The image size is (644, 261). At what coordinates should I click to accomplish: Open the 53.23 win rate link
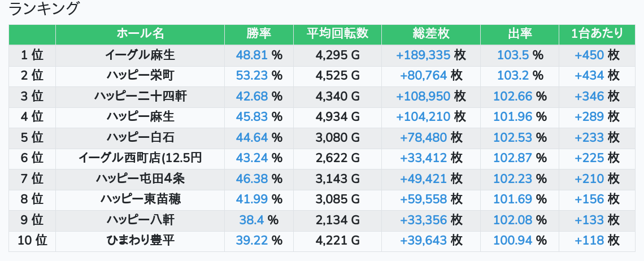[x=252, y=76]
